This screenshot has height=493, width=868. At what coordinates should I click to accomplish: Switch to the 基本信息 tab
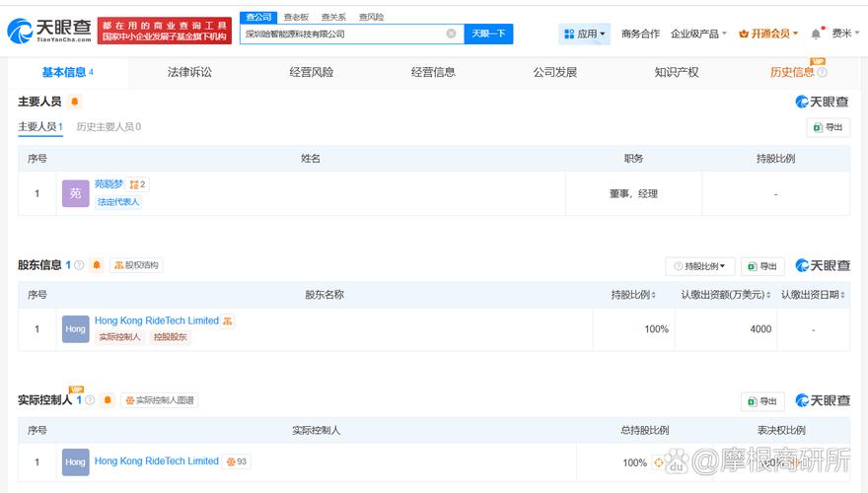click(67, 72)
